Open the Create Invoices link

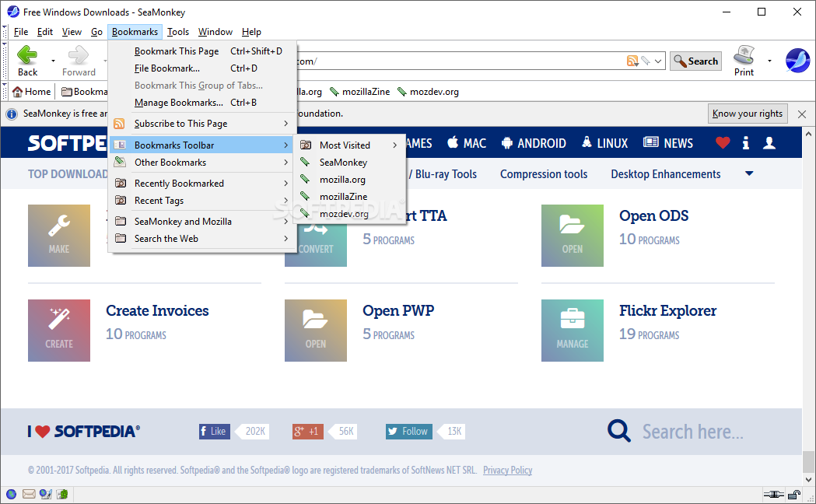pyautogui.click(x=157, y=310)
